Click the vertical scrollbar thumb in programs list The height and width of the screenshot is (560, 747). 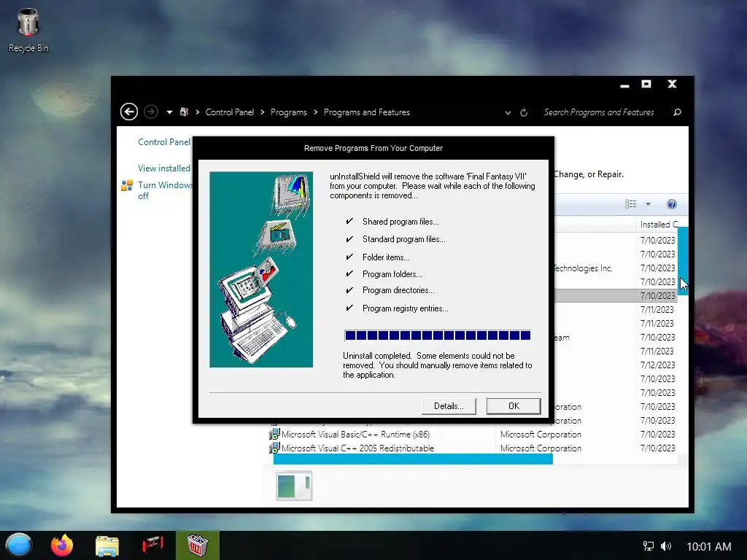pyautogui.click(x=683, y=261)
